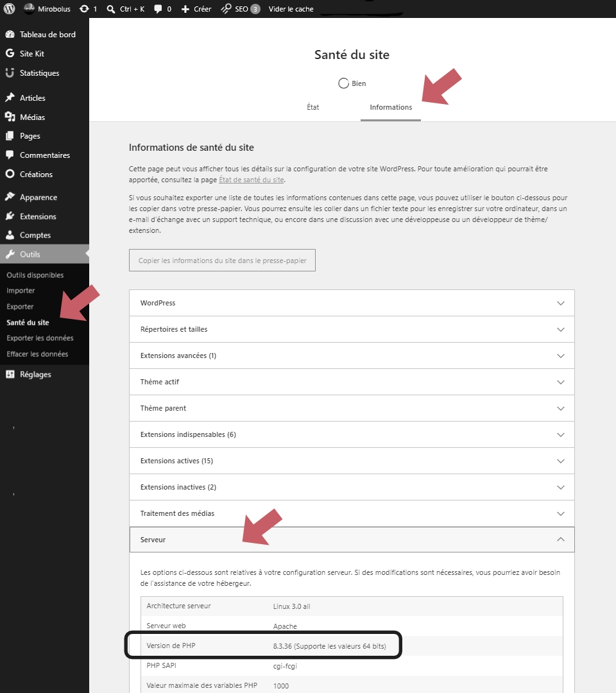Expand Extensions indispensables (6) section
The height and width of the screenshot is (693, 616).
(352, 434)
